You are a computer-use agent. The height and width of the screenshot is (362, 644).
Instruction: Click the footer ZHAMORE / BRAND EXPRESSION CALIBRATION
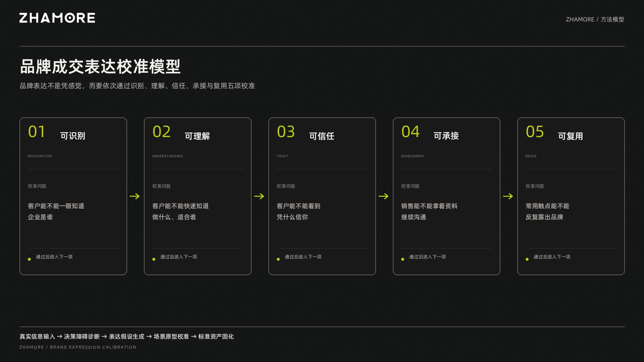click(78, 347)
